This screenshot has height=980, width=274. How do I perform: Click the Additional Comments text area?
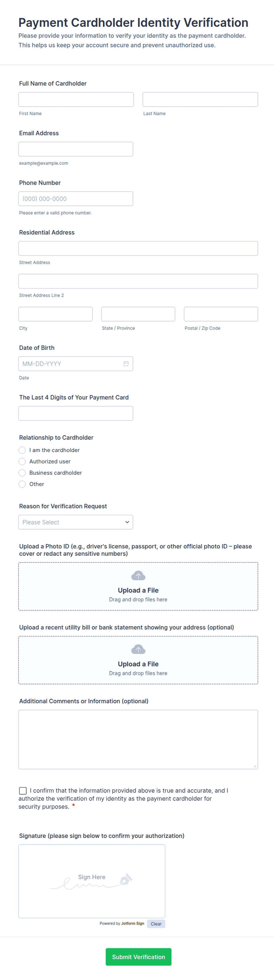pos(138,739)
